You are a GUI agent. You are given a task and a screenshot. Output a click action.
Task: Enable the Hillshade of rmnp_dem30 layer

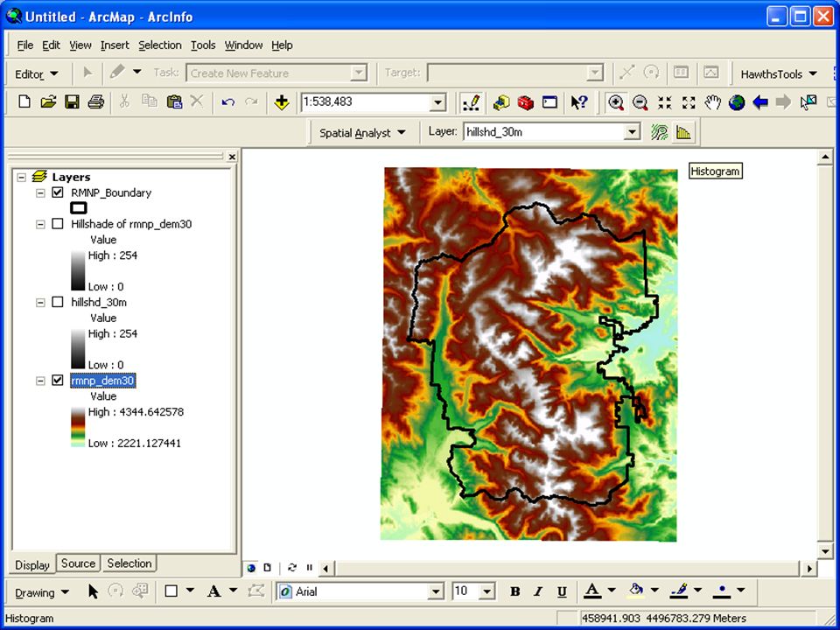click(58, 224)
